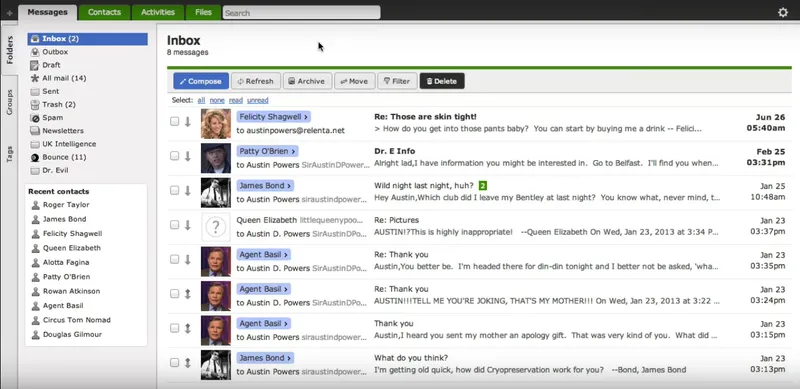800x389 pixels.
Task: Click the up-down arrow icon on the 03:24pm message
Action: pos(188,294)
